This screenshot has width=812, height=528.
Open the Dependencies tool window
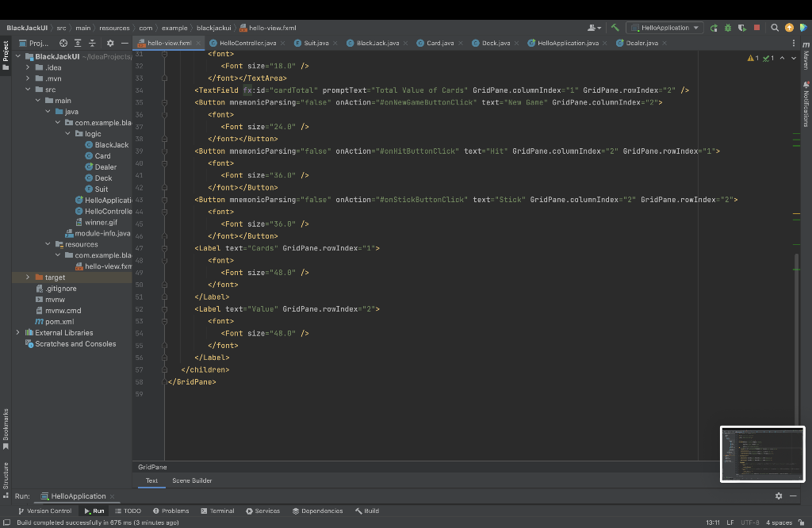click(x=317, y=511)
